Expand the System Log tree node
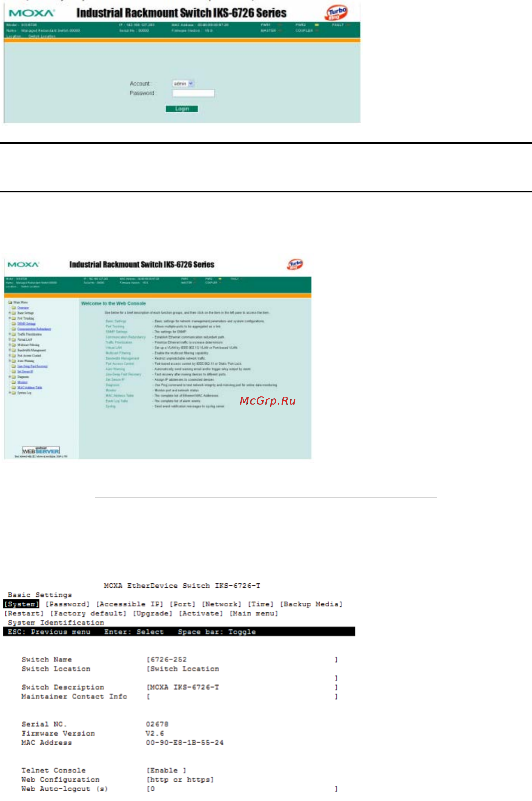532x801 pixels. click(10, 393)
